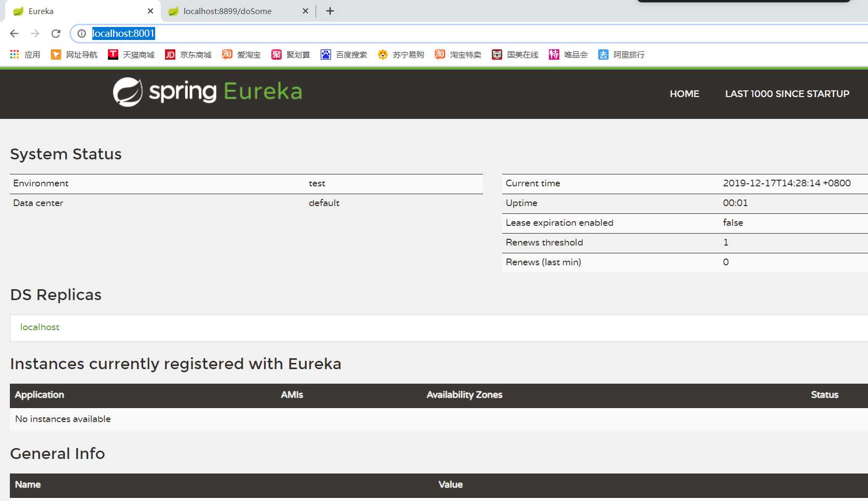Image resolution: width=868 pixels, height=501 pixels.
Task: Open a new browser tab
Action: coord(330,11)
